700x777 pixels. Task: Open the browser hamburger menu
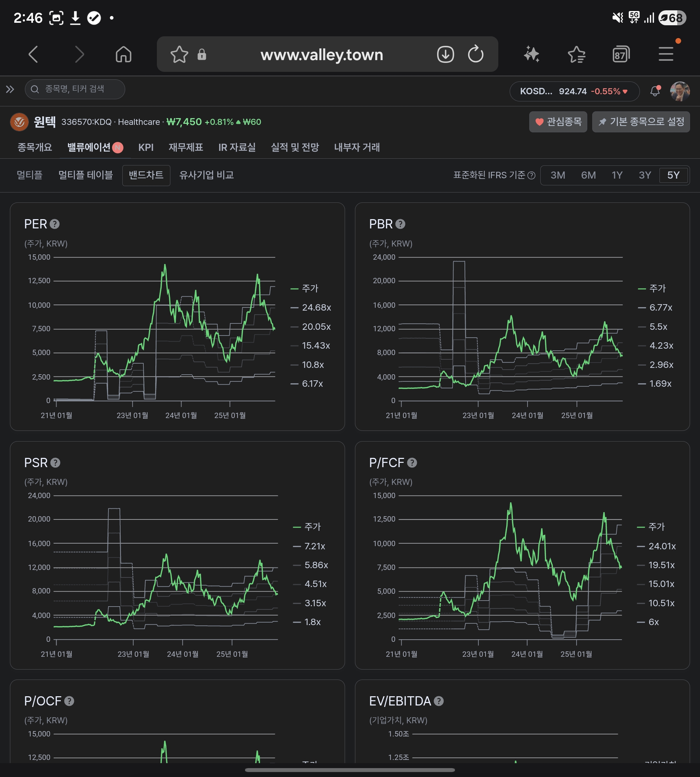[x=666, y=54]
